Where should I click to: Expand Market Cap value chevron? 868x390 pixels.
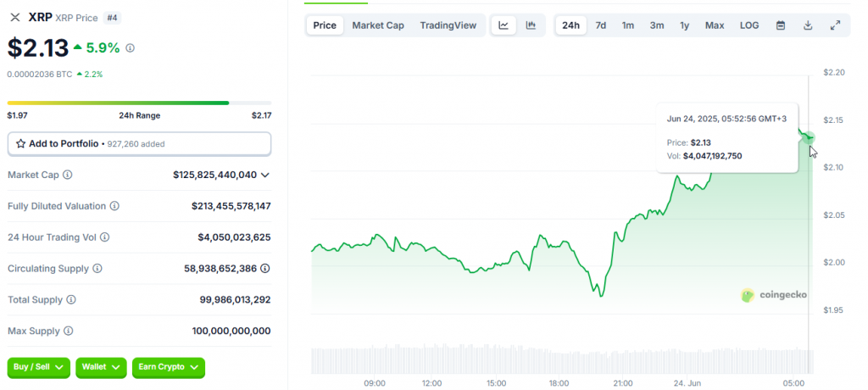point(265,175)
